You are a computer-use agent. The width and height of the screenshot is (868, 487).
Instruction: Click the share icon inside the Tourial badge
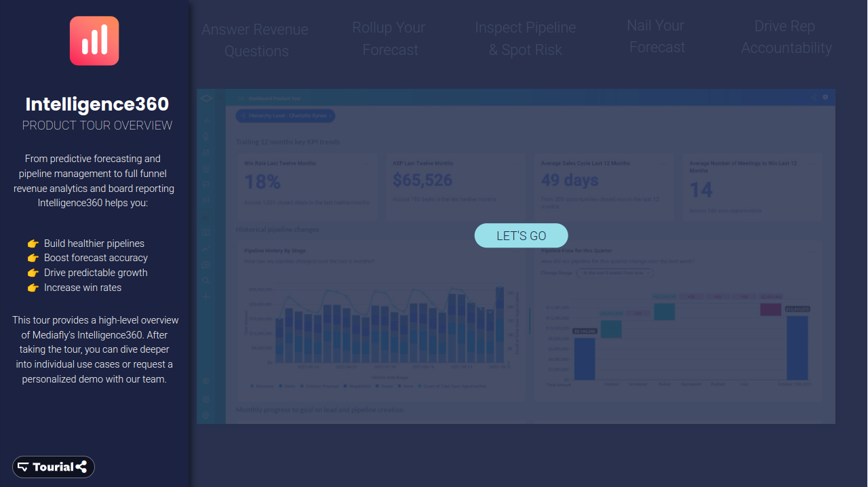83,467
